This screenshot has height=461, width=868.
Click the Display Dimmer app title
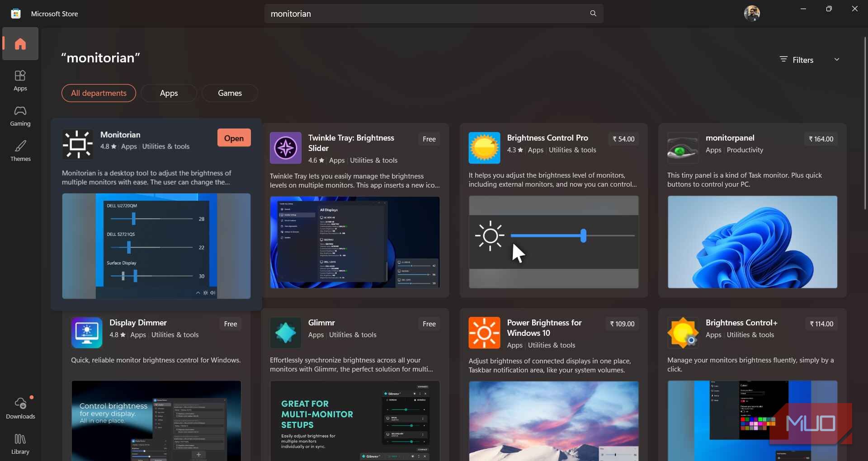pos(138,323)
